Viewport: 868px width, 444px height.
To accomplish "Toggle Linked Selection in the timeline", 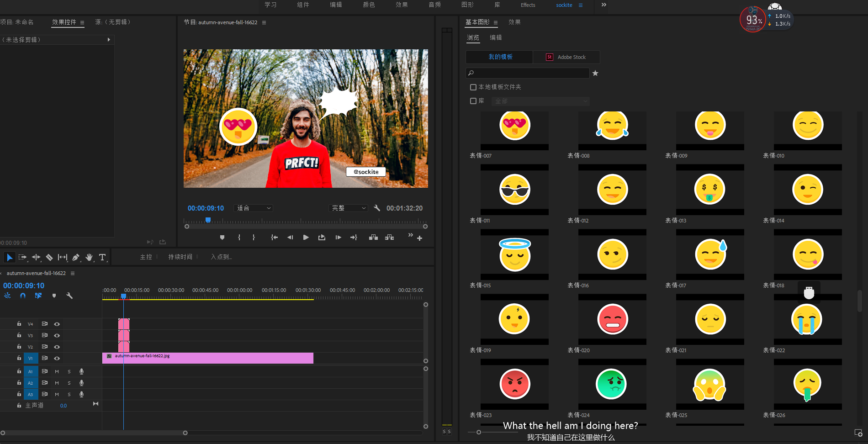I will pos(38,296).
